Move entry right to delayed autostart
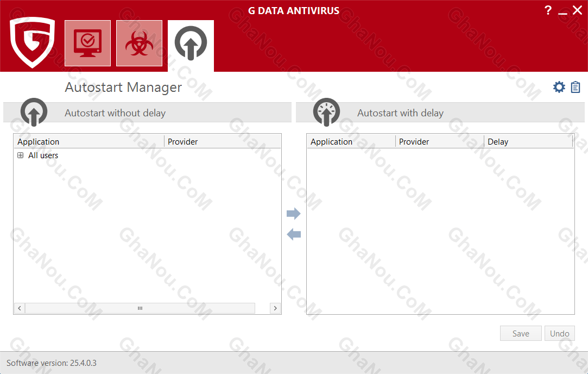This screenshot has width=588, height=374. [x=294, y=214]
